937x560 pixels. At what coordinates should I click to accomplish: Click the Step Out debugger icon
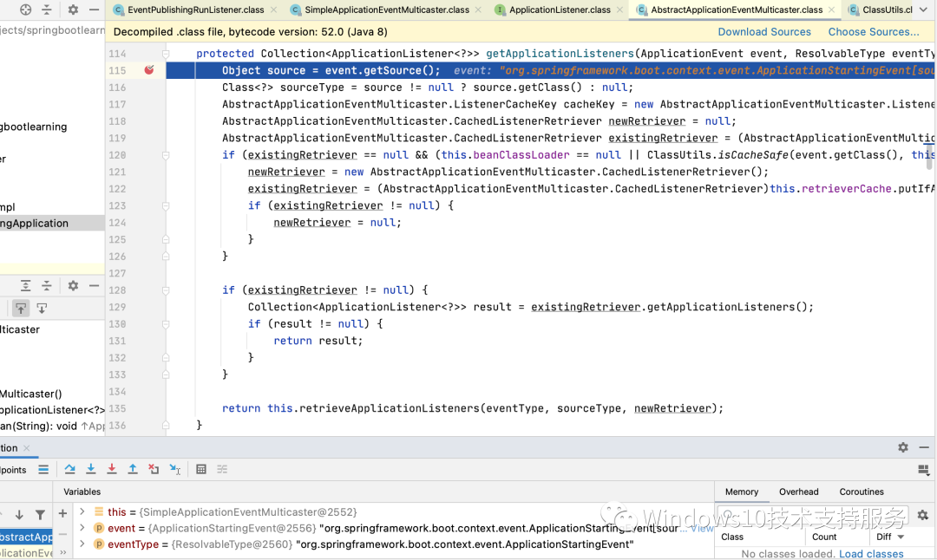coord(133,469)
